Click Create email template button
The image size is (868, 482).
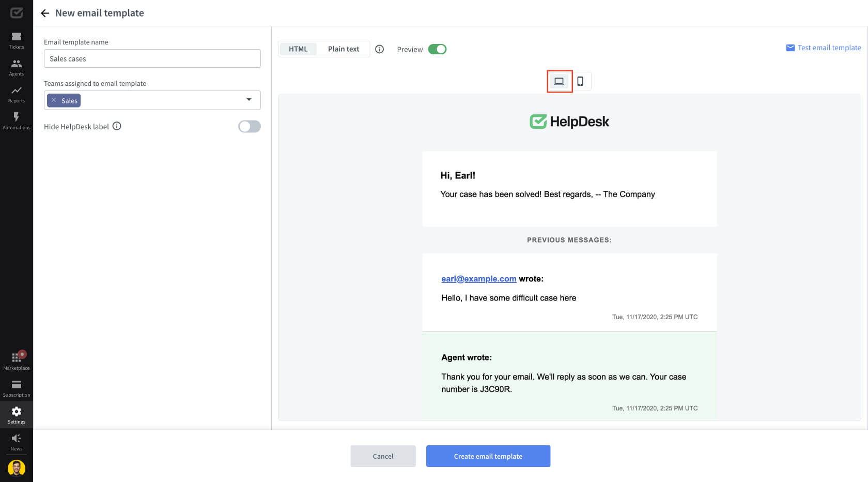488,456
